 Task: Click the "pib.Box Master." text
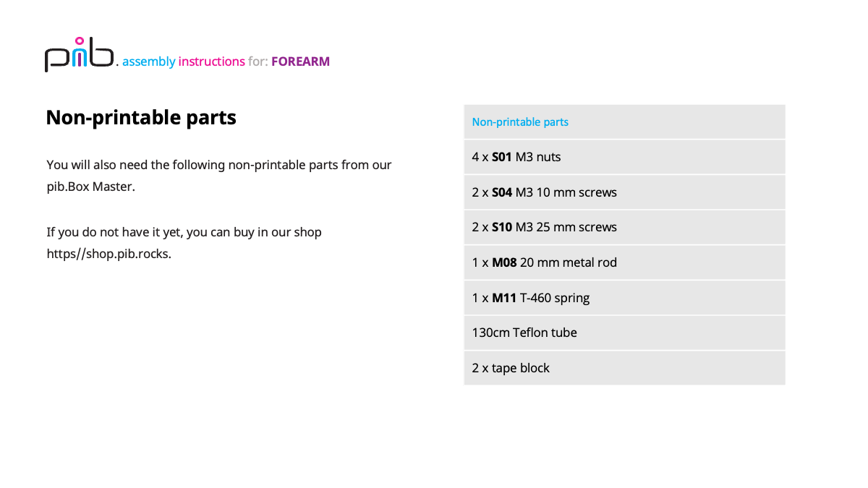click(91, 187)
